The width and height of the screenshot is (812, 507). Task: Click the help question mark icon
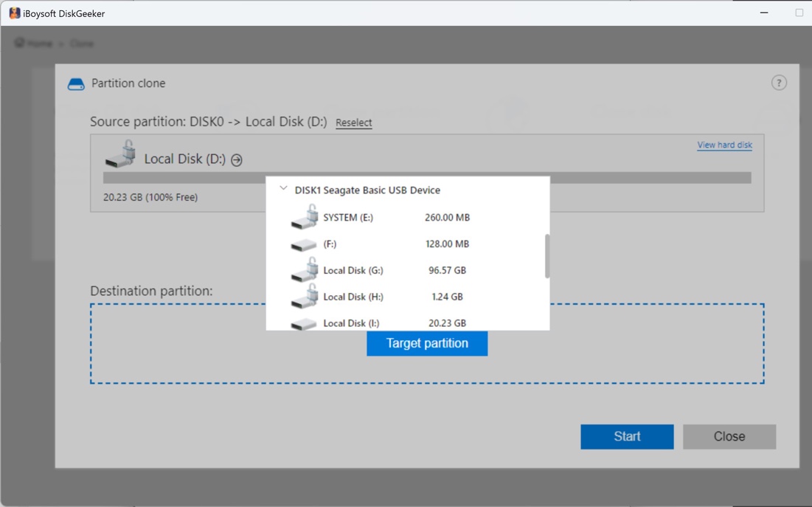pos(779,83)
